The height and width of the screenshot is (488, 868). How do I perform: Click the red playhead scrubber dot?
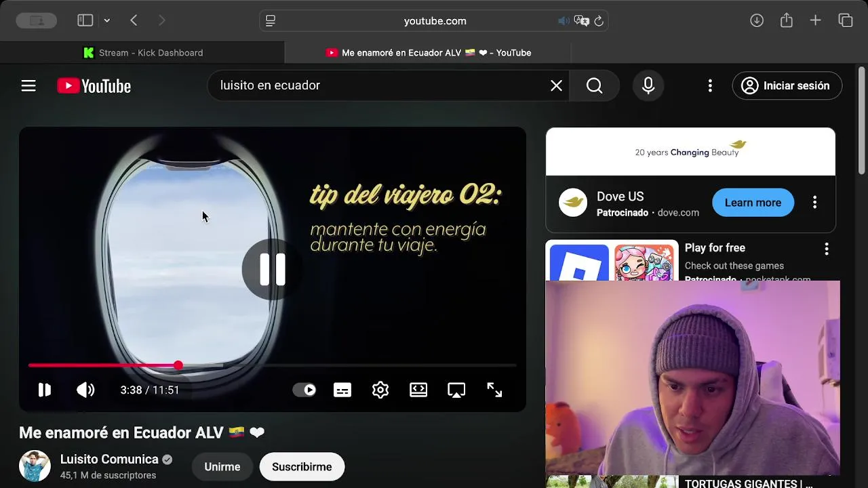(178, 365)
